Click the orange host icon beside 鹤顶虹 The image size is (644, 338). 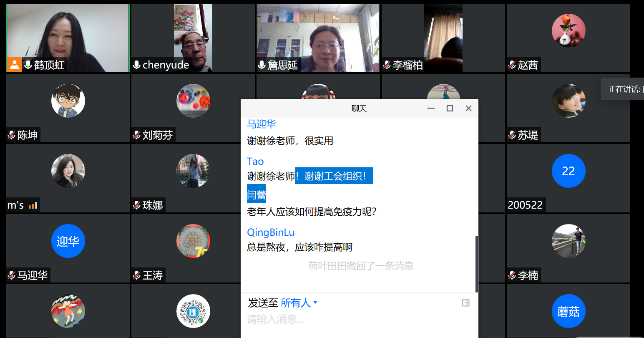point(15,65)
